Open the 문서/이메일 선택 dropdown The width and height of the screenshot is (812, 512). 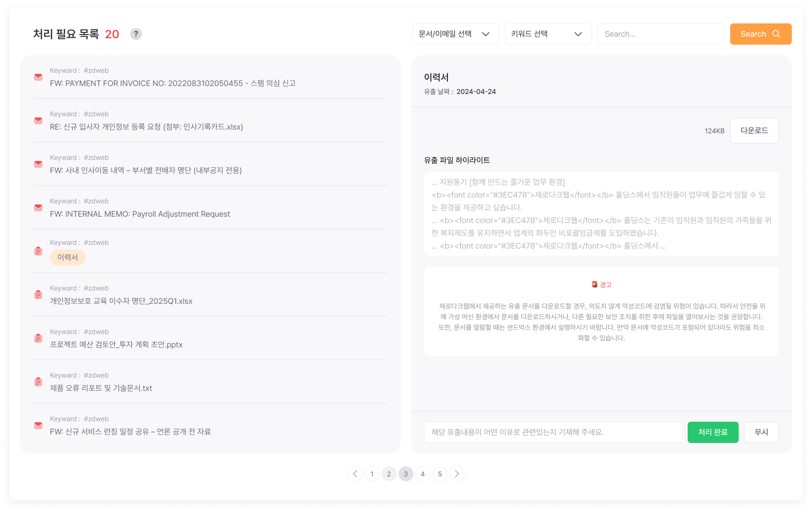pos(455,34)
